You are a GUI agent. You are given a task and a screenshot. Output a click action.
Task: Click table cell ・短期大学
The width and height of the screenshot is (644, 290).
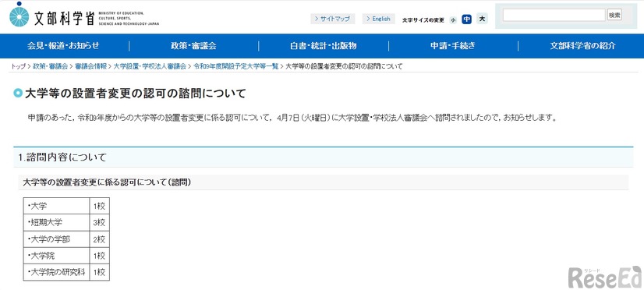56,223
